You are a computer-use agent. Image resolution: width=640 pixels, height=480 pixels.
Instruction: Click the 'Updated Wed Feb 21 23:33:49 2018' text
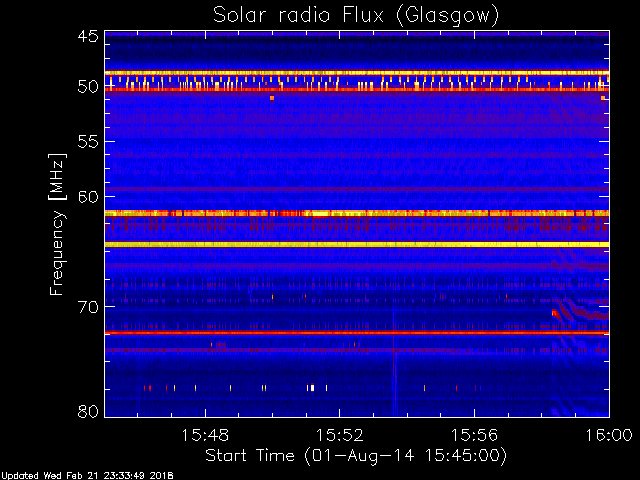coord(87,476)
